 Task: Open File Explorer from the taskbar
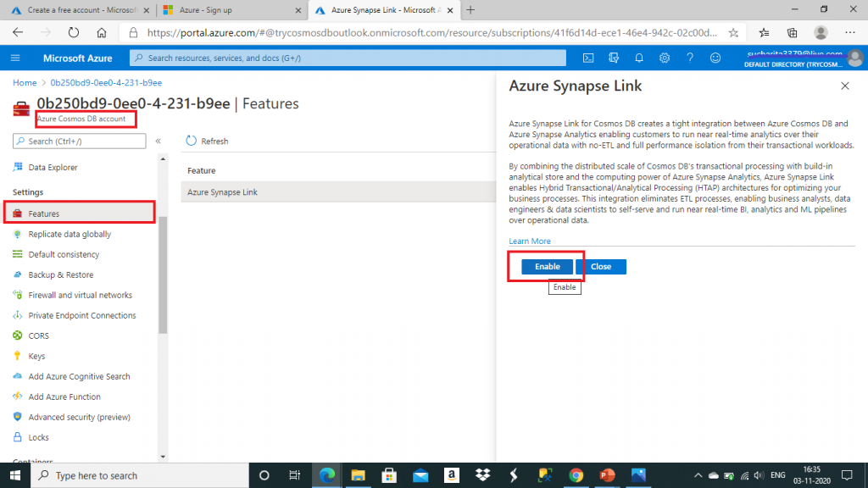pos(359,475)
